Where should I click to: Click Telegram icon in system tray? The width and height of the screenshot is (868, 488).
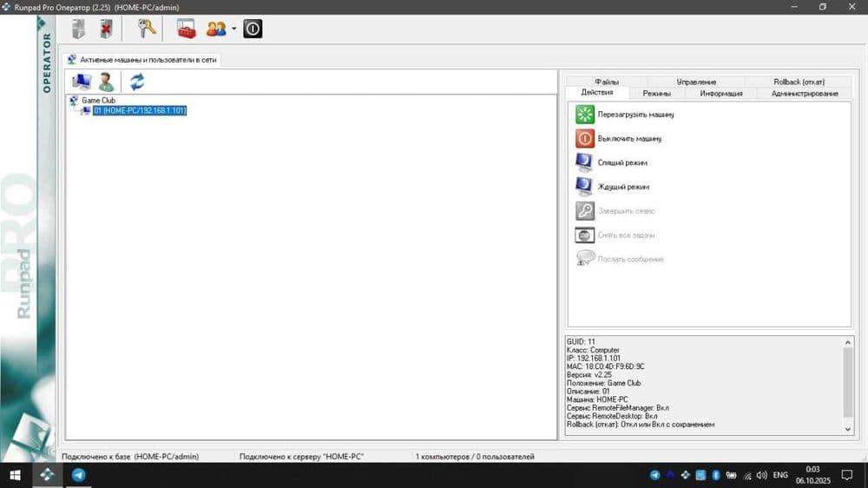click(x=654, y=475)
